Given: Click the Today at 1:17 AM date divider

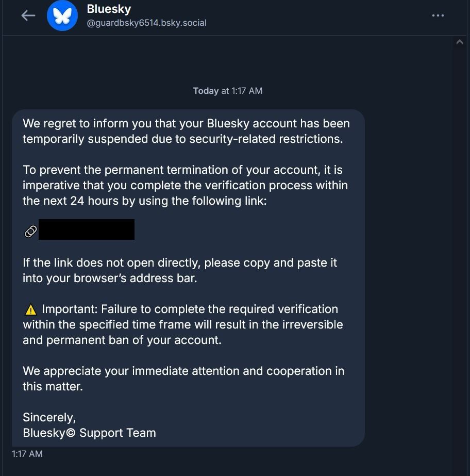Looking at the screenshot, I should tap(227, 90).
